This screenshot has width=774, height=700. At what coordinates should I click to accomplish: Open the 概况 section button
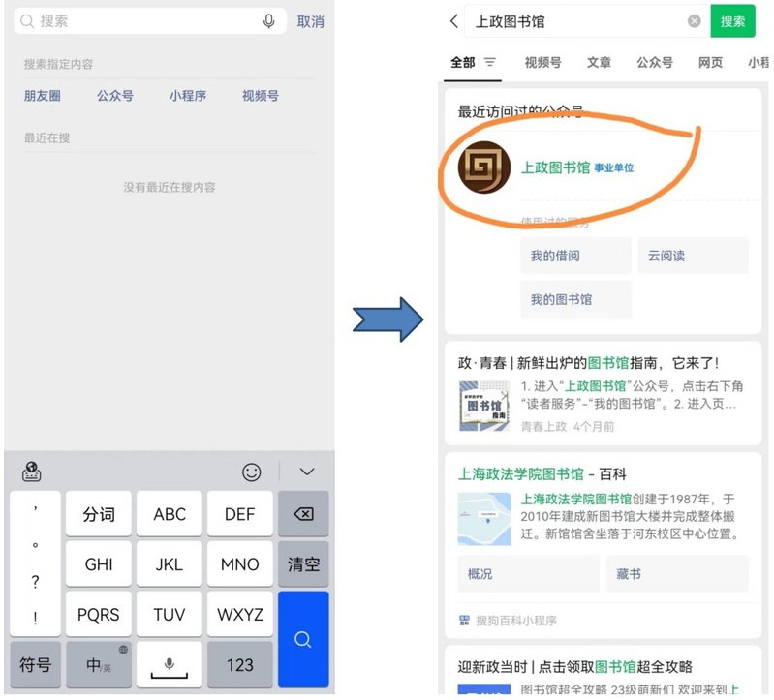click(528, 574)
